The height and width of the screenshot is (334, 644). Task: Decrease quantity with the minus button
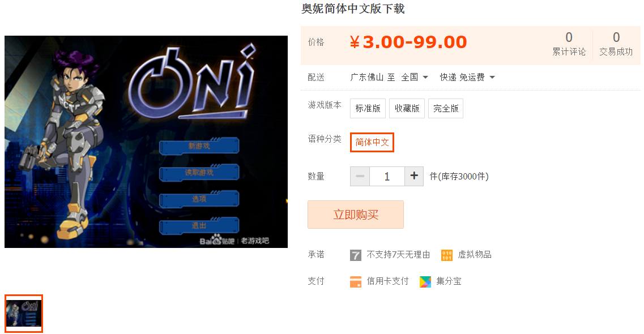(x=360, y=176)
